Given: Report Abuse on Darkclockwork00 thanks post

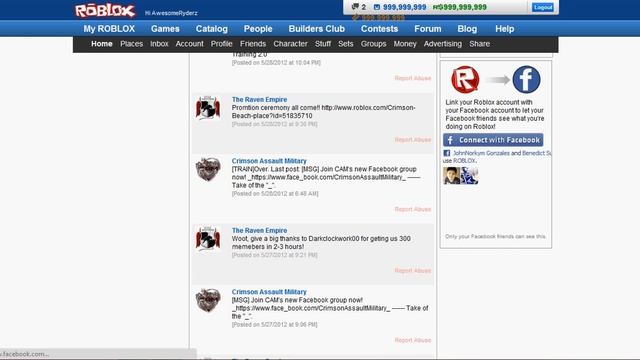Looking at the screenshot, I should 413,271.
